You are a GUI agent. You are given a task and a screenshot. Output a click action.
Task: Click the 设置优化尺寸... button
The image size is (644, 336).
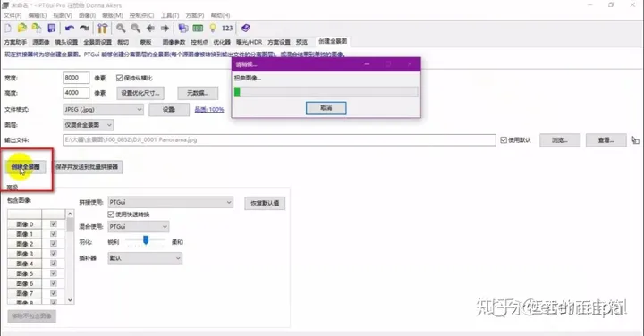pos(140,93)
